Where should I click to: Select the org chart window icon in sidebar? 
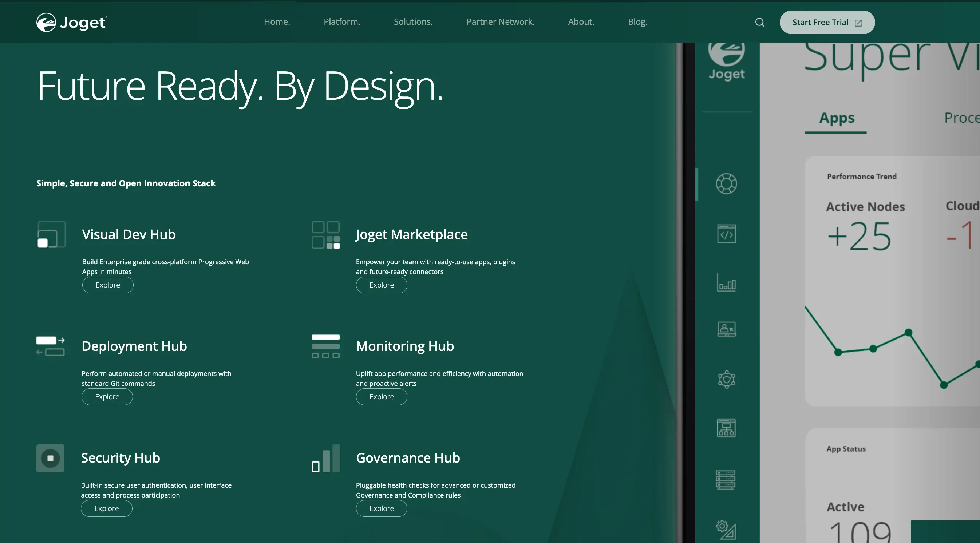(726, 428)
